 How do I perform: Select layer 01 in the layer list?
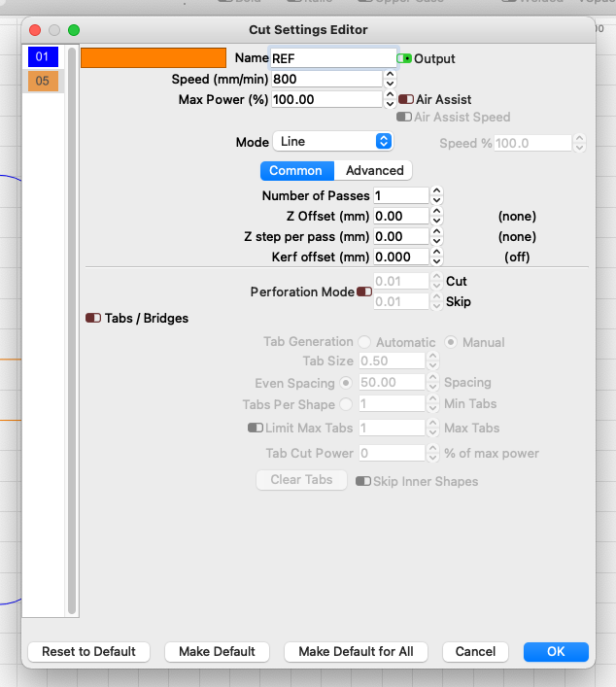(x=43, y=57)
